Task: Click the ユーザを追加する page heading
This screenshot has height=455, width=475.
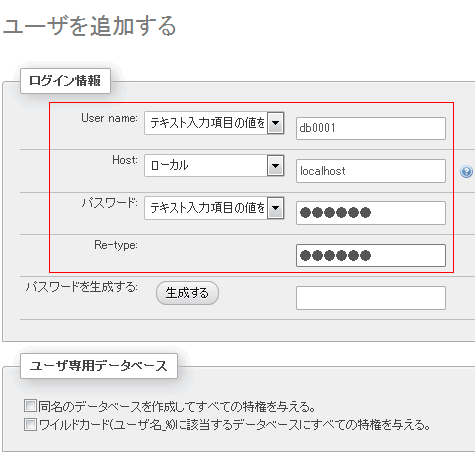Action: click(89, 26)
